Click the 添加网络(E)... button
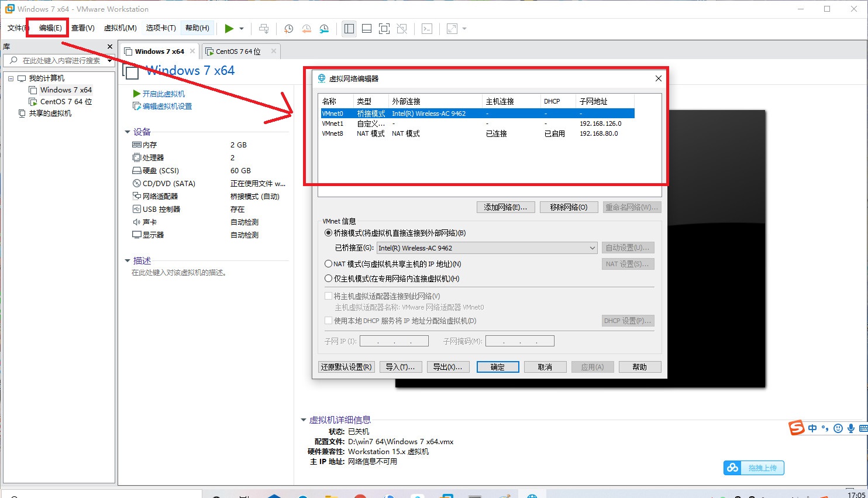Screen dimensions: 868x498 pos(505,207)
